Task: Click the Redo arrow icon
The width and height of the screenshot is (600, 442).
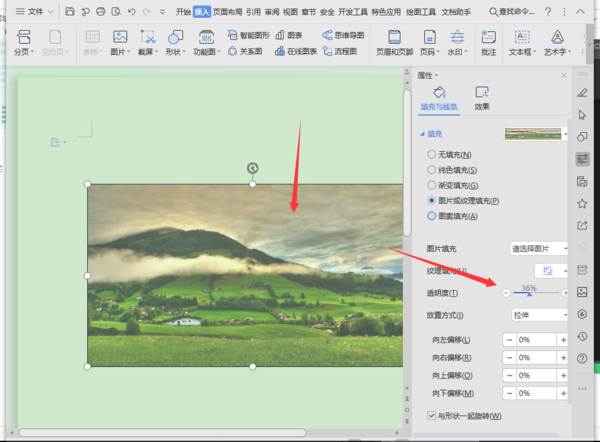Action: click(147, 12)
